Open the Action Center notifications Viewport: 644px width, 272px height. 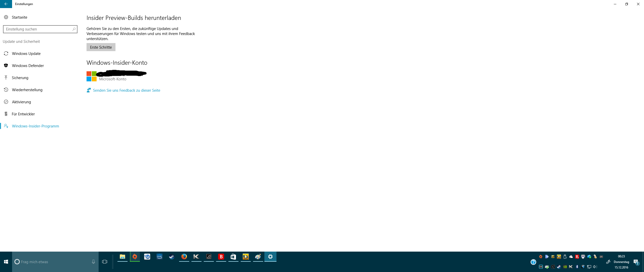click(x=636, y=262)
